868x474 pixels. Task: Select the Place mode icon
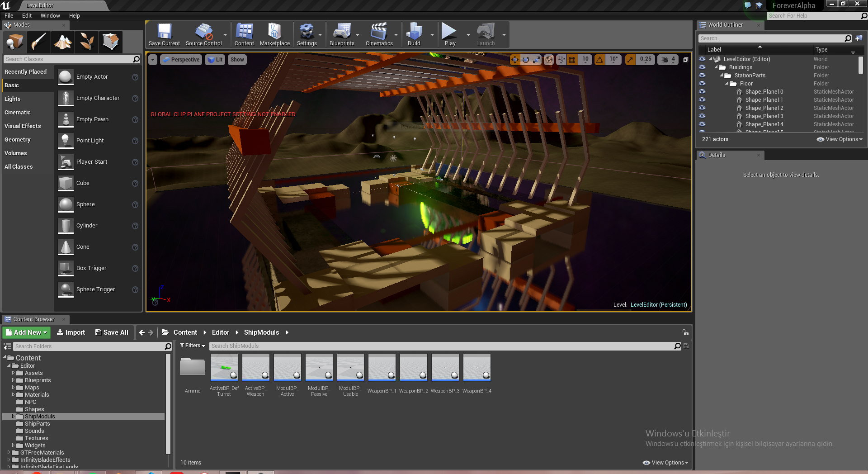click(x=15, y=42)
